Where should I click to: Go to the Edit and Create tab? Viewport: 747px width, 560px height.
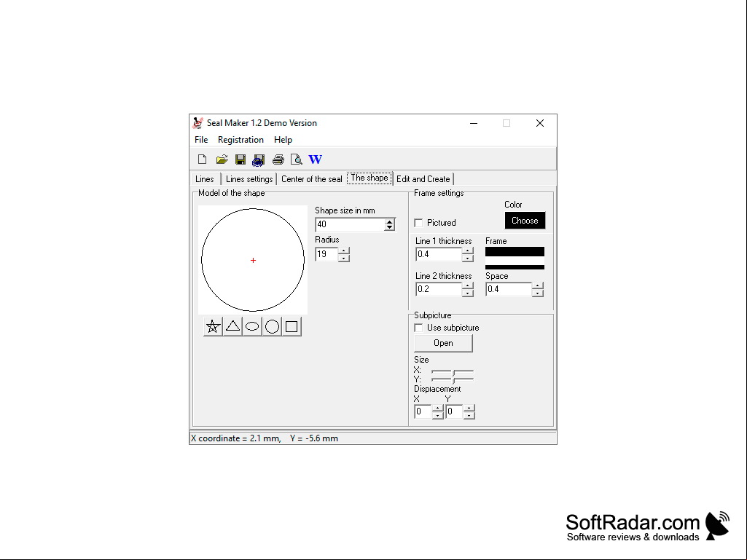[423, 179]
